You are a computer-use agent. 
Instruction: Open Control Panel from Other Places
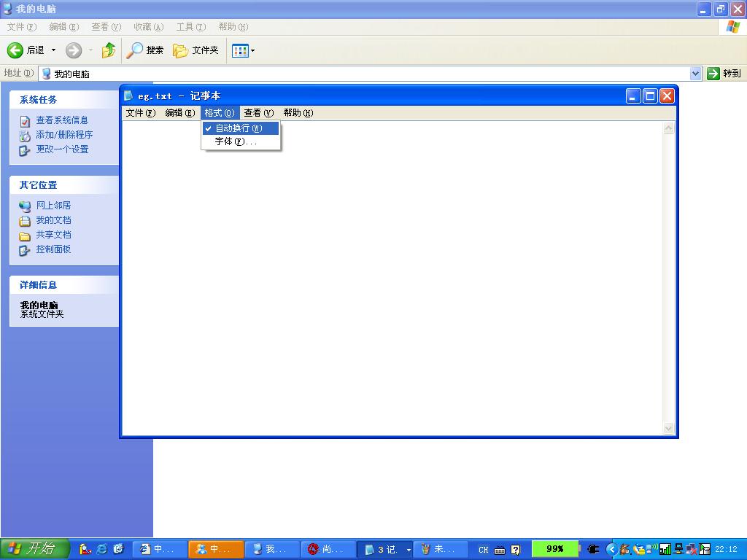pyautogui.click(x=53, y=249)
